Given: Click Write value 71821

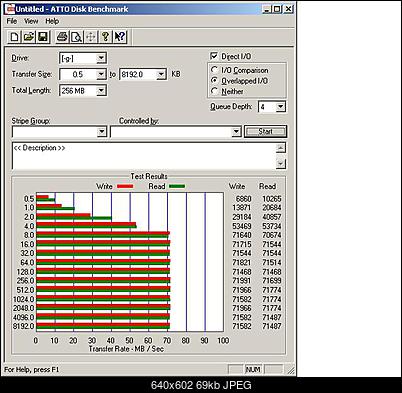Looking at the screenshot, I should tap(241, 262).
